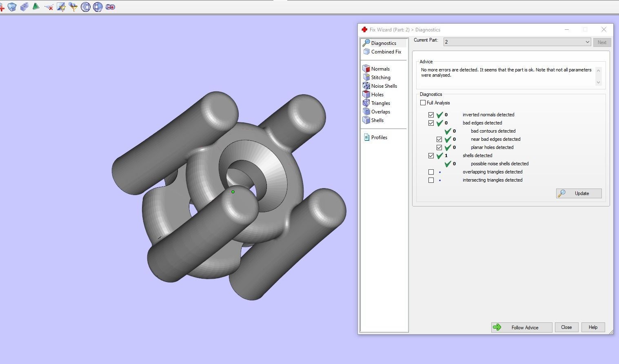Uncheck the inverted normals detected checkbox
The height and width of the screenshot is (364, 619).
(x=431, y=115)
